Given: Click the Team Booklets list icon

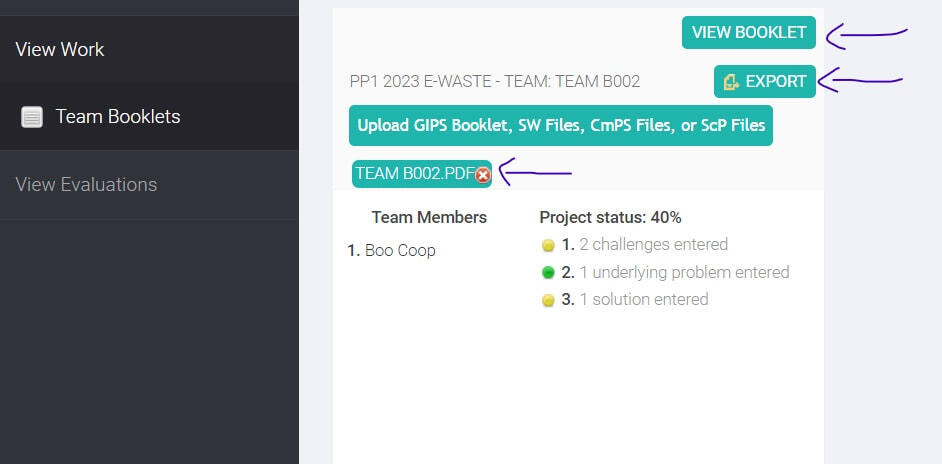Looking at the screenshot, I should click(x=32, y=117).
